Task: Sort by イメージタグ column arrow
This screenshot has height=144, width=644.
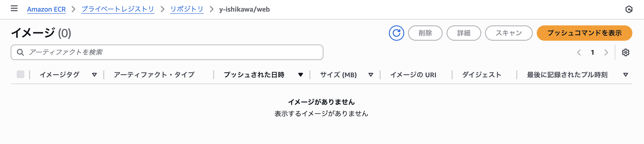Action: click(94, 75)
